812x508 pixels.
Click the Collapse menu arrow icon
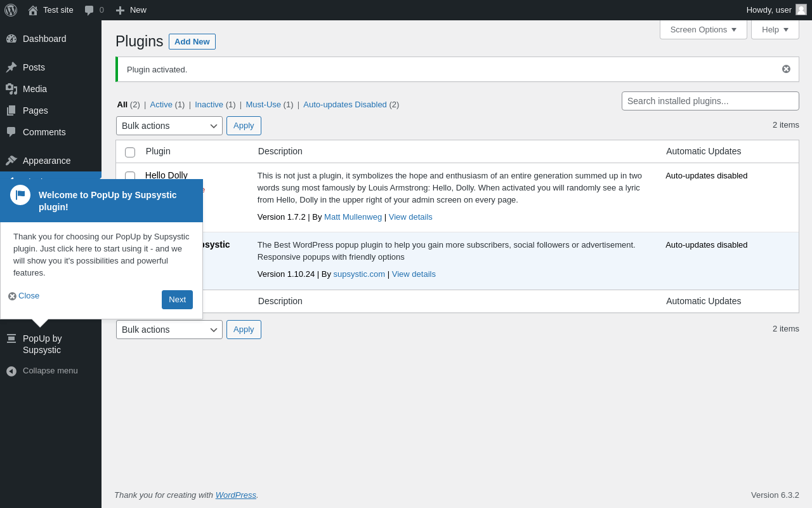[11, 371]
